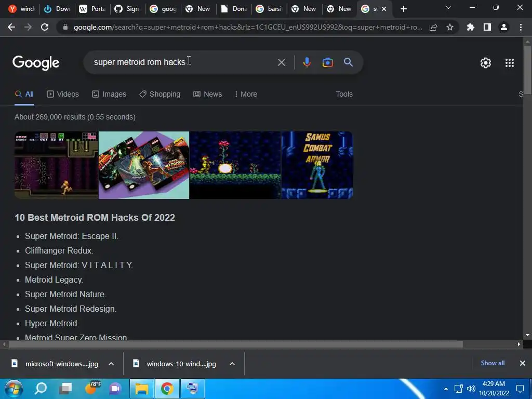
Task: Click the About 269,000 results text
Action: point(75,117)
